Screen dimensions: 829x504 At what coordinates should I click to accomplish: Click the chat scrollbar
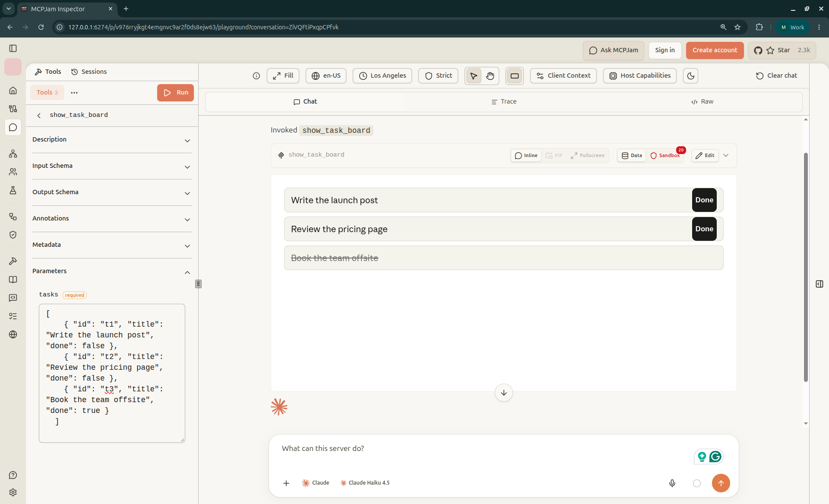coord(806,268)
